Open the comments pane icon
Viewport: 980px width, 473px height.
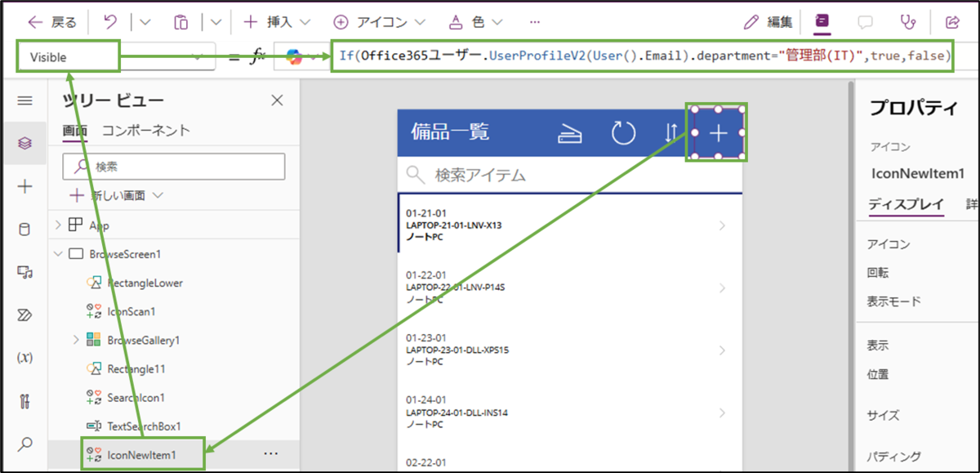865,22
